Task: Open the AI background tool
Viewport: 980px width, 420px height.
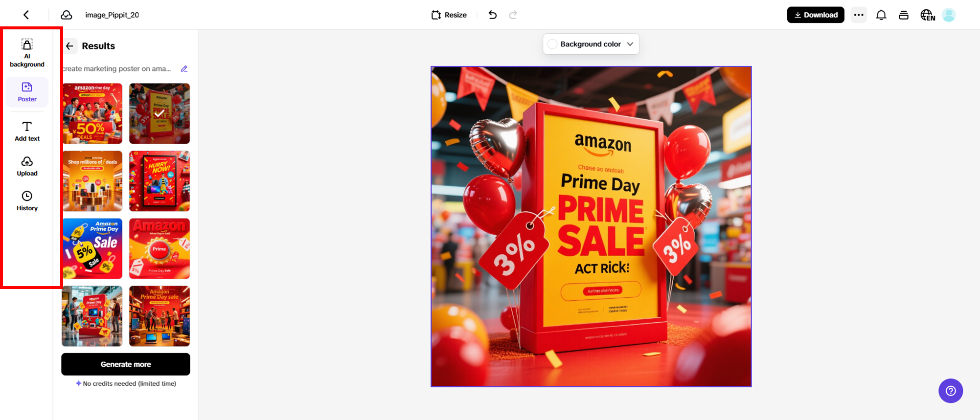Action: coord(27,53)
